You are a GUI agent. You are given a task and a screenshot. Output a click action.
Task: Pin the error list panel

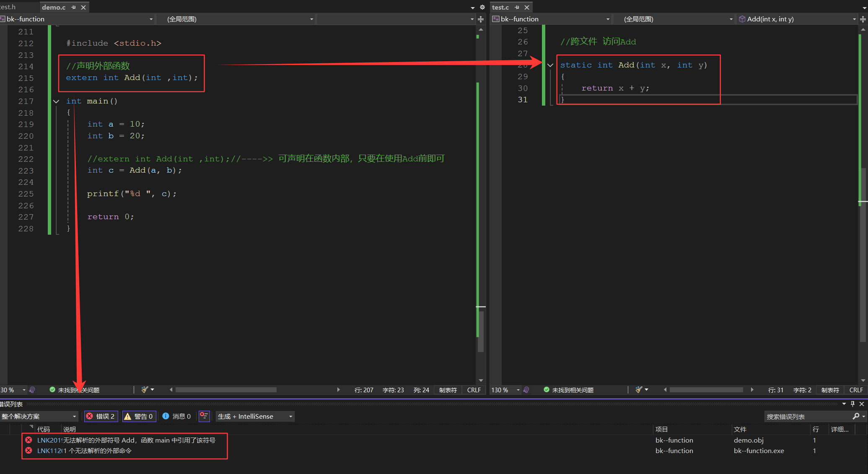point(852,404)
